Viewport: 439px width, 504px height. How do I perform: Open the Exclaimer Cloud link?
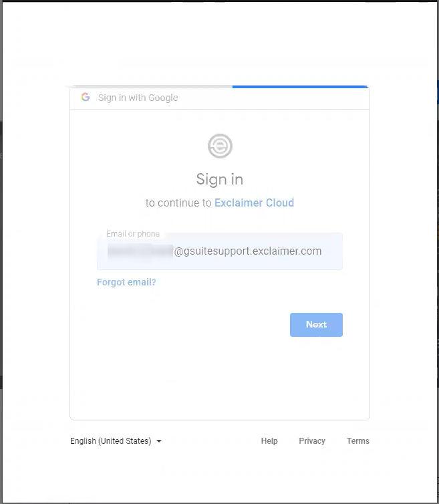coord(254,203)
